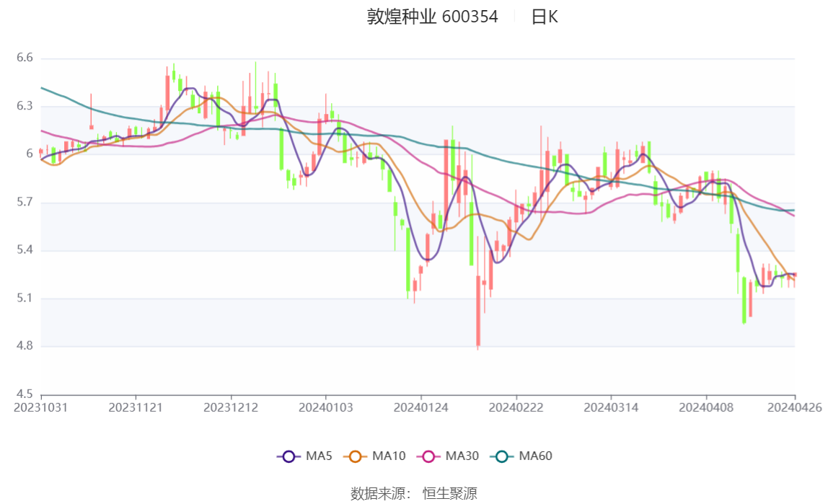This screenshot has width=828, height=504.
Task: Select the 日K chart type label
Action: pyautogui.click(x=545, y=17)
